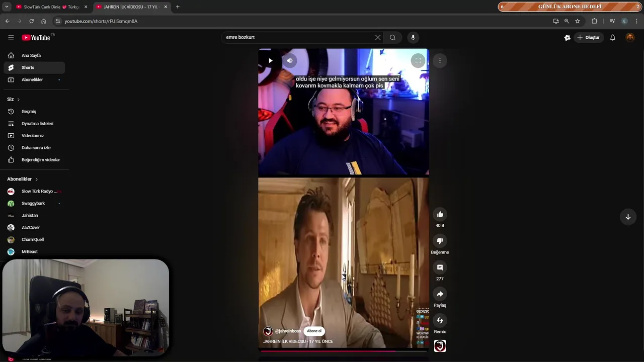Clear the search box text
The width and height of the screenshot is (644, 362).
pos(378,37)
